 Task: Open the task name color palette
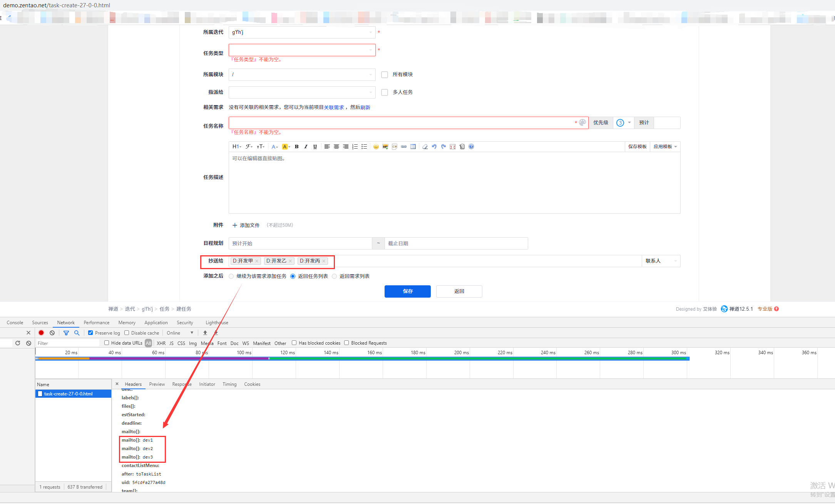click(x=582, y=122)
